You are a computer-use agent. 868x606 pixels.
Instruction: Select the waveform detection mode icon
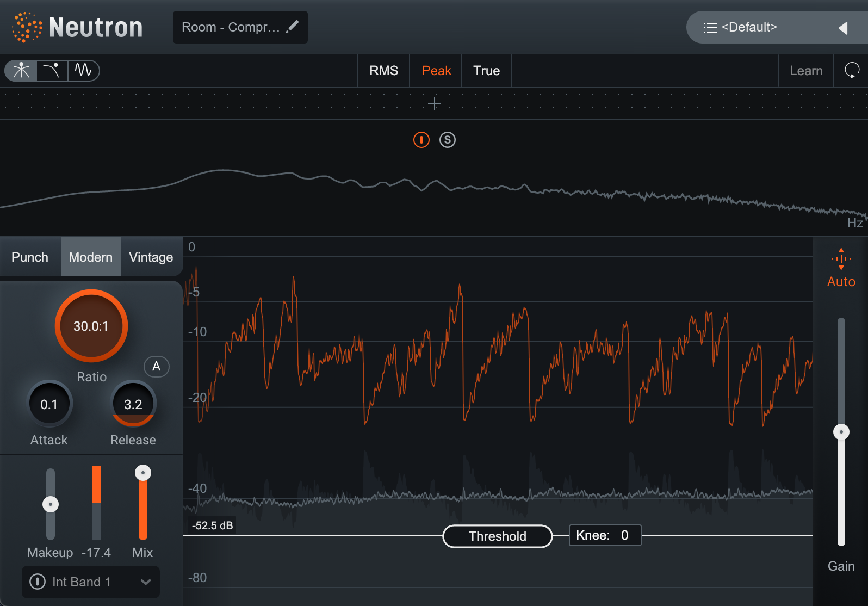click(83, 70)
